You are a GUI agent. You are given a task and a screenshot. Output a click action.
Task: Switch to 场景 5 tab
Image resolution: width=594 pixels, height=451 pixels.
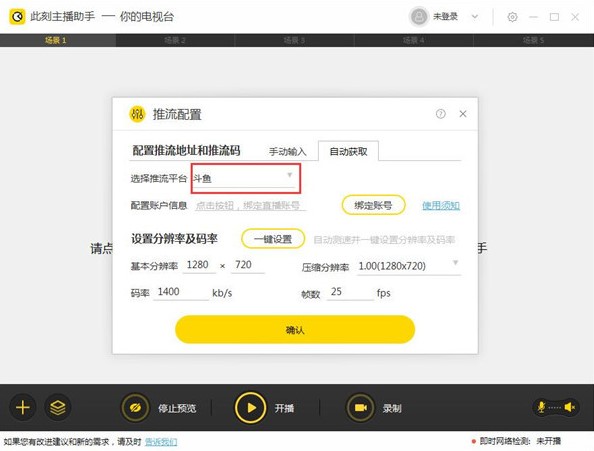(533, 40)
